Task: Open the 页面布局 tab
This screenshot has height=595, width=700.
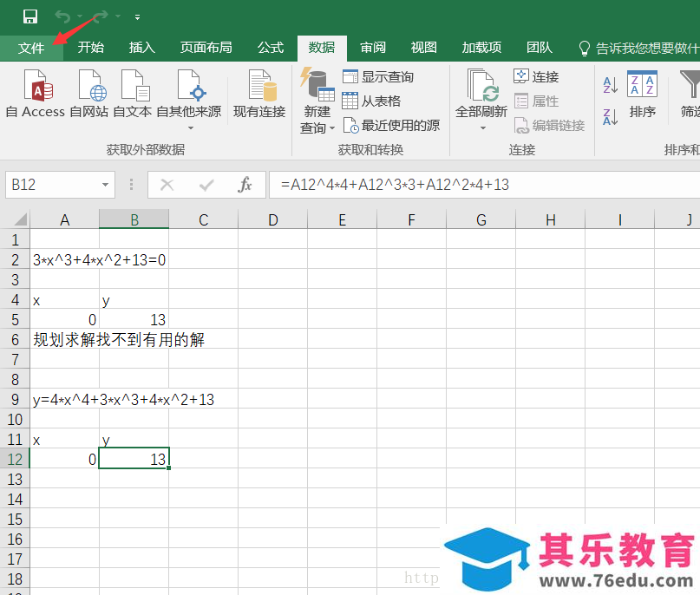Action: click(x=206, y=48)
